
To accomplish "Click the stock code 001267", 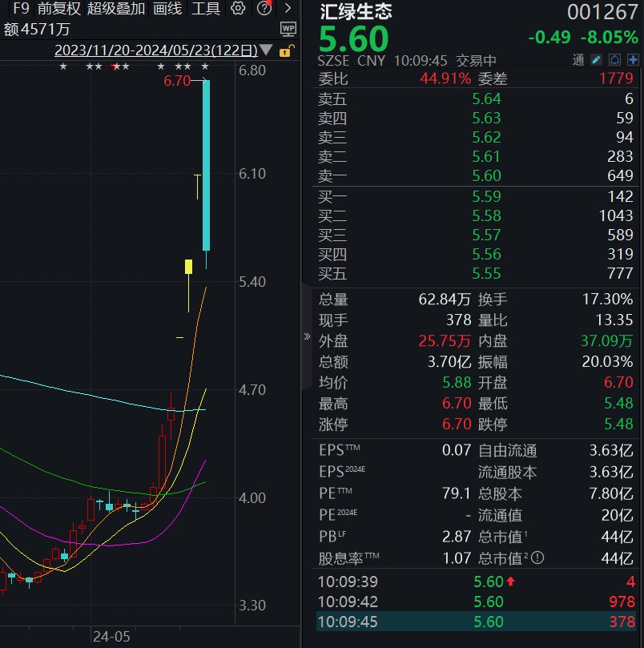I will [602, 12].
